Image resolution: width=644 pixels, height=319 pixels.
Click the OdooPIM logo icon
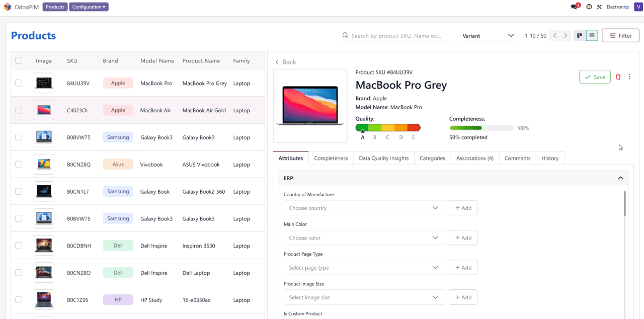(x=7, y=7)
